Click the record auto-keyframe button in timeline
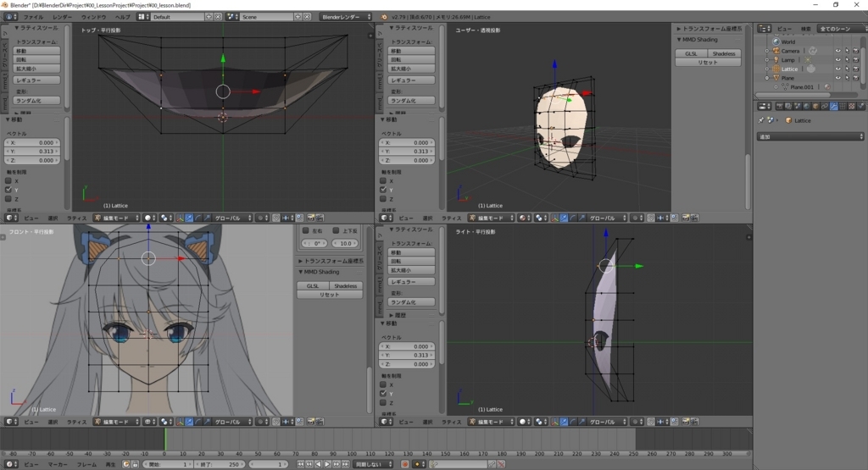 pyautogui.click(x=403, y=464)
